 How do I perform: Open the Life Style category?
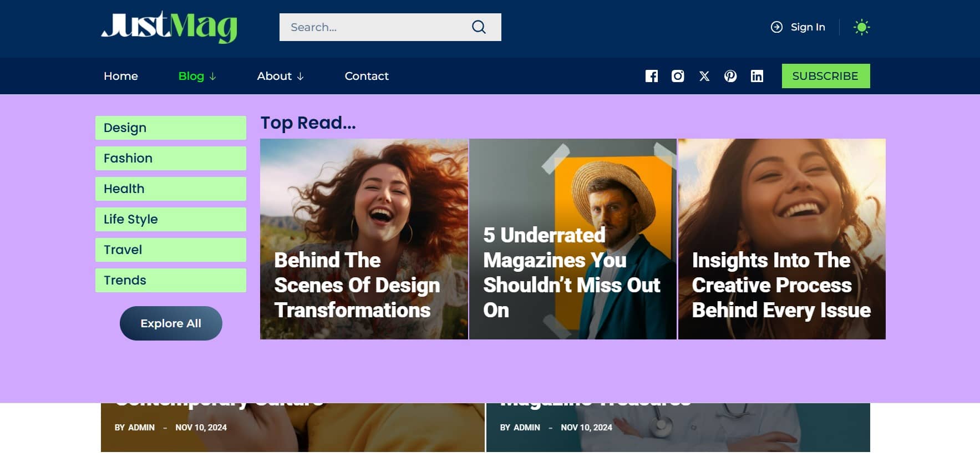coord(170,219)
